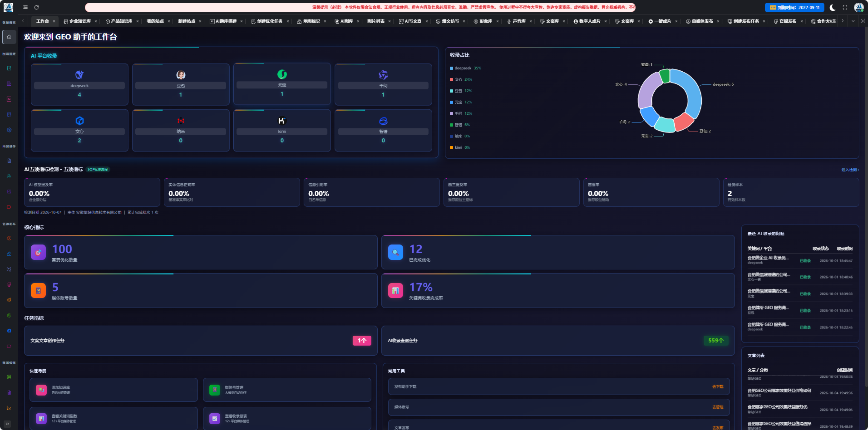The width and height of the screenshot is (868, 430).
Task: Click the 文心 platform icon
Action: click(x=79, y=121)
